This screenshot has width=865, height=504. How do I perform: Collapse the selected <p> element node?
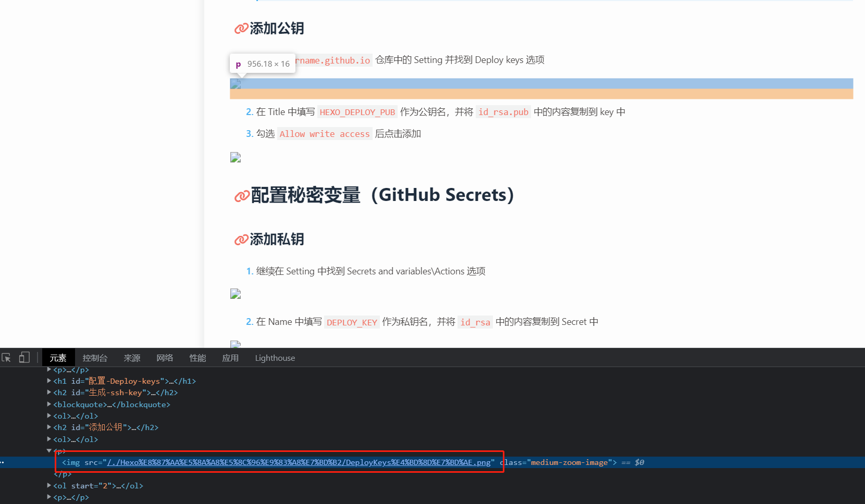[x=48, y=450]
